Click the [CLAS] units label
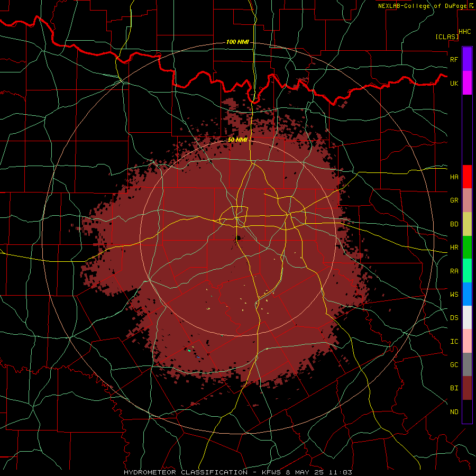Screen dimensions: 476x476 447,37
